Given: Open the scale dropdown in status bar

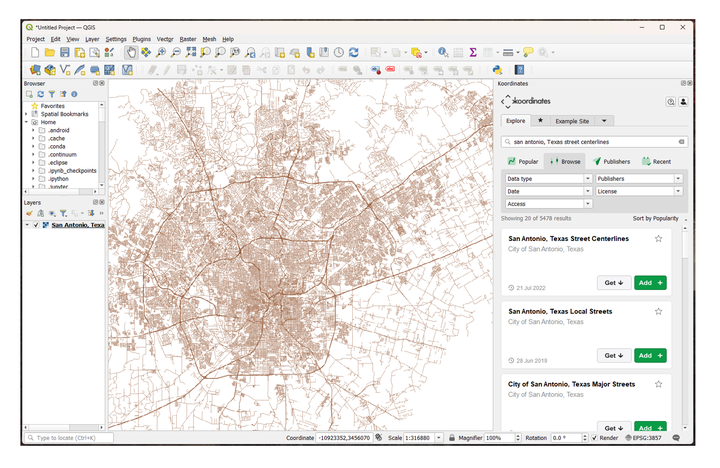Looking at the screenshot, I should tap(439, 438).
